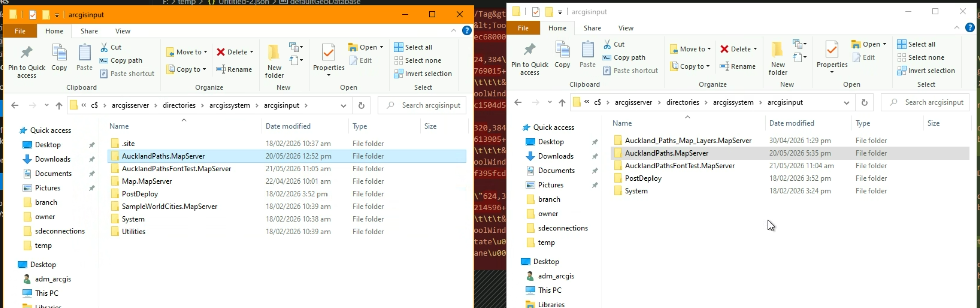
Task: Click Invert selection in left window
Action: pyautogui.click(x=423, y=73)
